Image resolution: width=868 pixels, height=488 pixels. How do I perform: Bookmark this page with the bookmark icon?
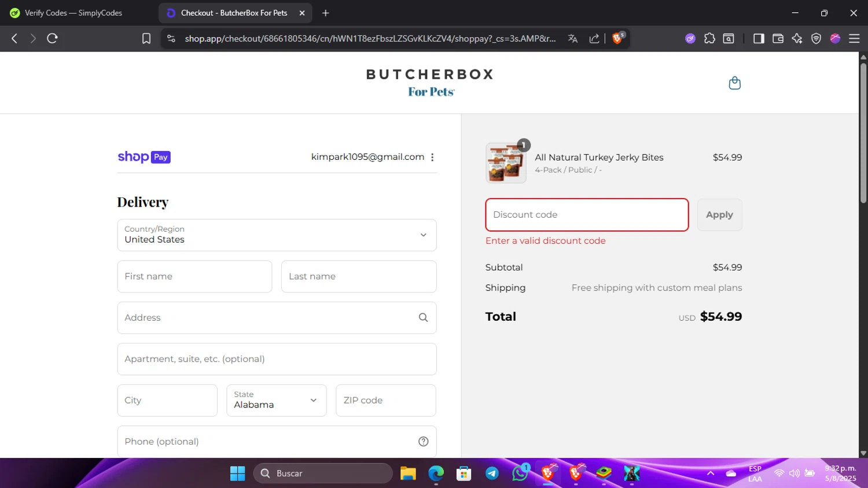(146, 38)
